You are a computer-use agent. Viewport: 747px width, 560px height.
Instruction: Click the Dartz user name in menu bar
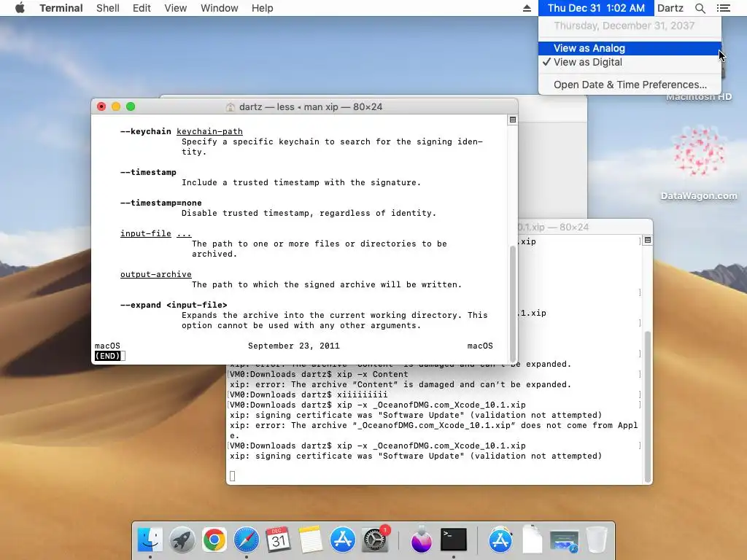670,8
